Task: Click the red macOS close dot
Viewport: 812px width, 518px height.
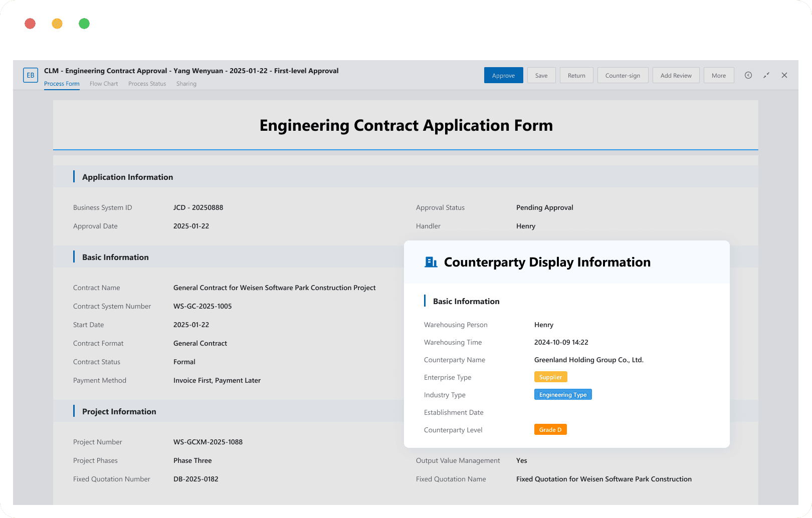Action: click(x=30, y=24)
